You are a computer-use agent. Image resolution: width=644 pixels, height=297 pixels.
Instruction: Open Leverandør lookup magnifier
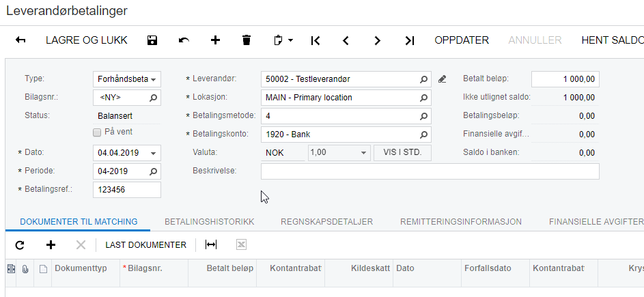pyautogui.click(x=423, y=79)
